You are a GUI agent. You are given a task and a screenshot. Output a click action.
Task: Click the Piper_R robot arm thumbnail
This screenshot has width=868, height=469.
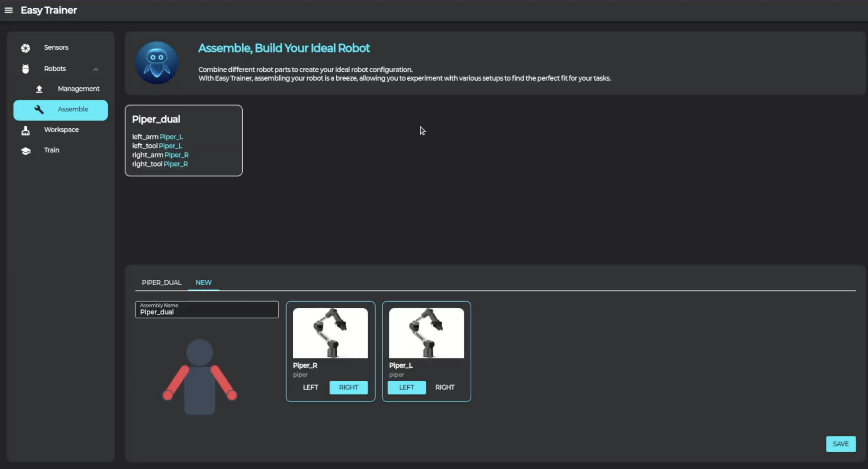click(330, 333)
